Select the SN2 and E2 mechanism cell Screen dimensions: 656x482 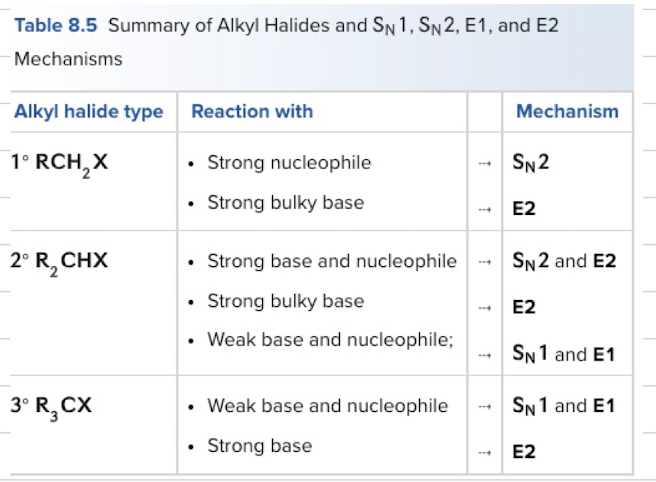(x=564, y=262)
